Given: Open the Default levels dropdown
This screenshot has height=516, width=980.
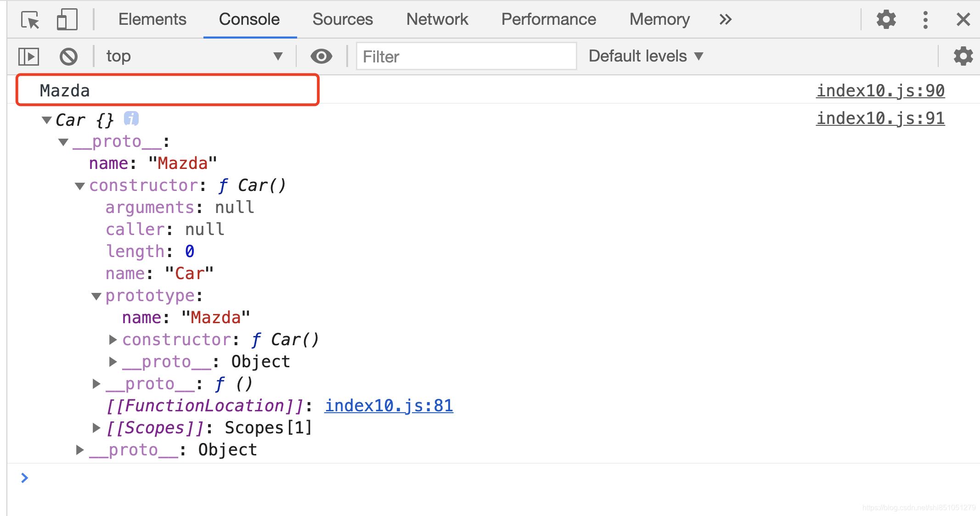Looking at the screenshot, I should [646, 56].
